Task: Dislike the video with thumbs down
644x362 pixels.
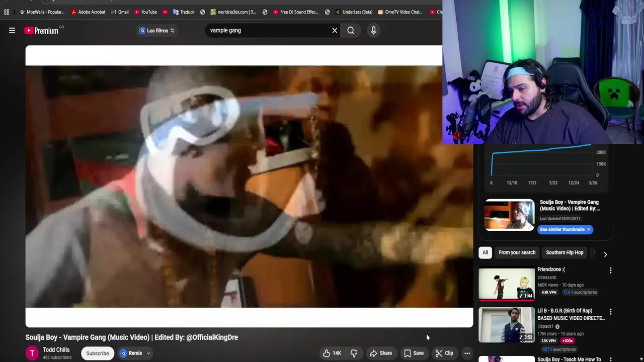Action: [354, 353]
